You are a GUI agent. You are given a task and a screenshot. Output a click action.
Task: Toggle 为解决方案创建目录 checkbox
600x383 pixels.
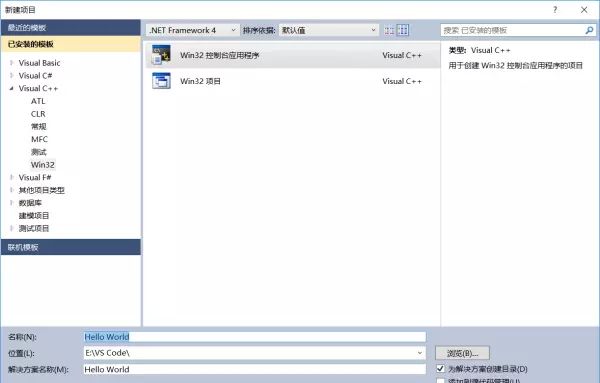[440, 368]
